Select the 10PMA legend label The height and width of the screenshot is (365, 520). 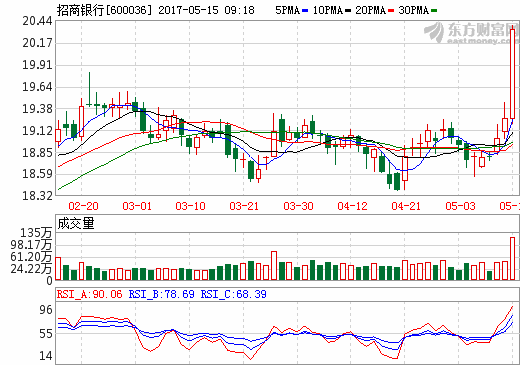(x=328, y=10)
